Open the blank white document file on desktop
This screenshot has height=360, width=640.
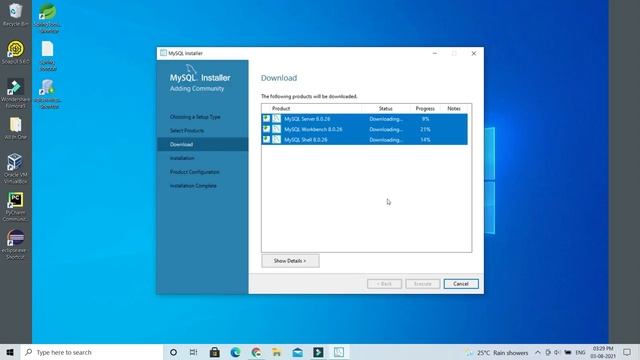point(48,56)
